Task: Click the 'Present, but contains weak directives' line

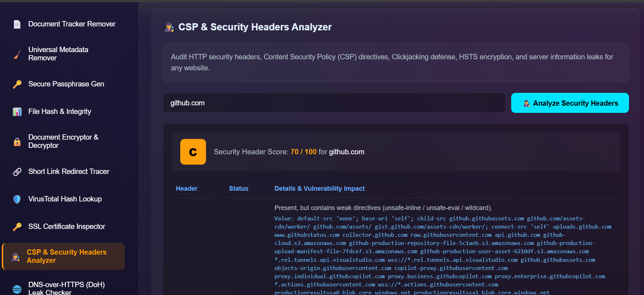Action: tap(383, 208)
